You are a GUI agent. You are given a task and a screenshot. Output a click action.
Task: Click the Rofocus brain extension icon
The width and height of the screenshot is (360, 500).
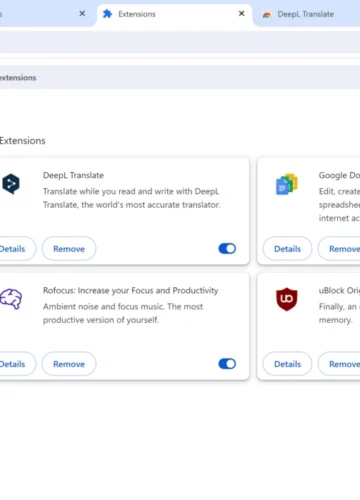11,299
